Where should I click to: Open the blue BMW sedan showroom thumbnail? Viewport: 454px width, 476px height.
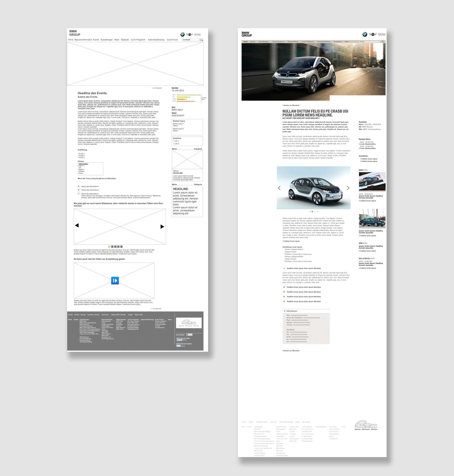click(x=372, y=219)
